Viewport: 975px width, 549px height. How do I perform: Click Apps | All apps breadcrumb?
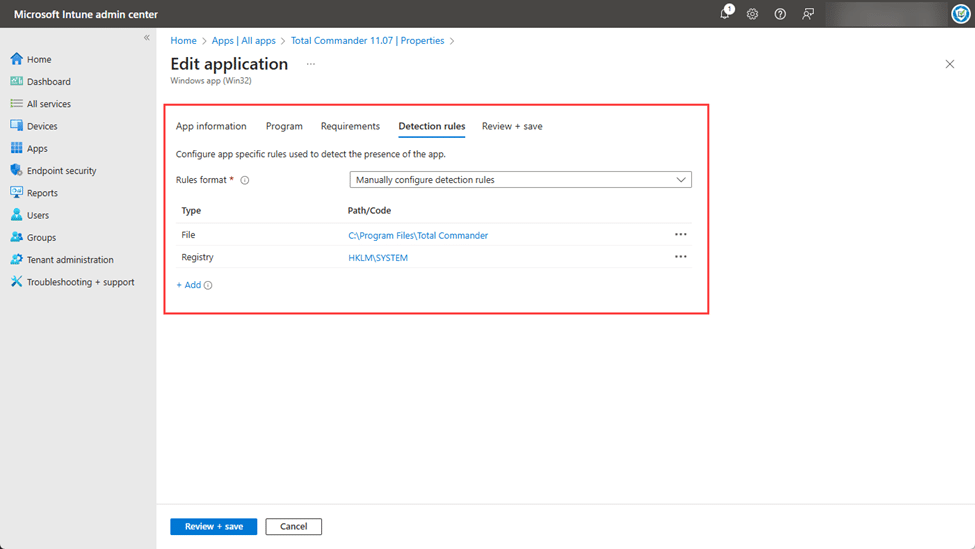pos(244,41)
